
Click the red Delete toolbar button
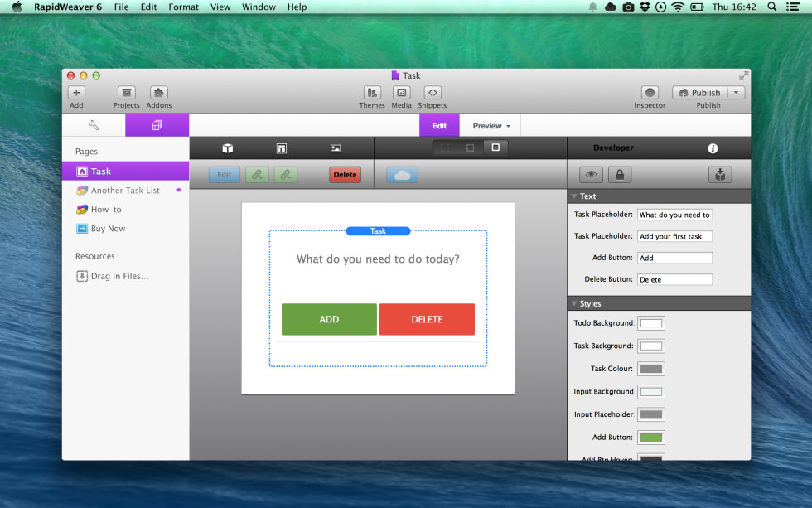pos(345,175)
